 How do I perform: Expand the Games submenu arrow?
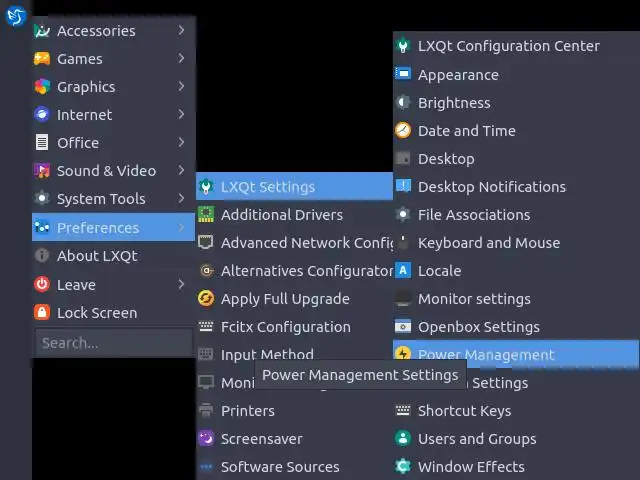182,58
